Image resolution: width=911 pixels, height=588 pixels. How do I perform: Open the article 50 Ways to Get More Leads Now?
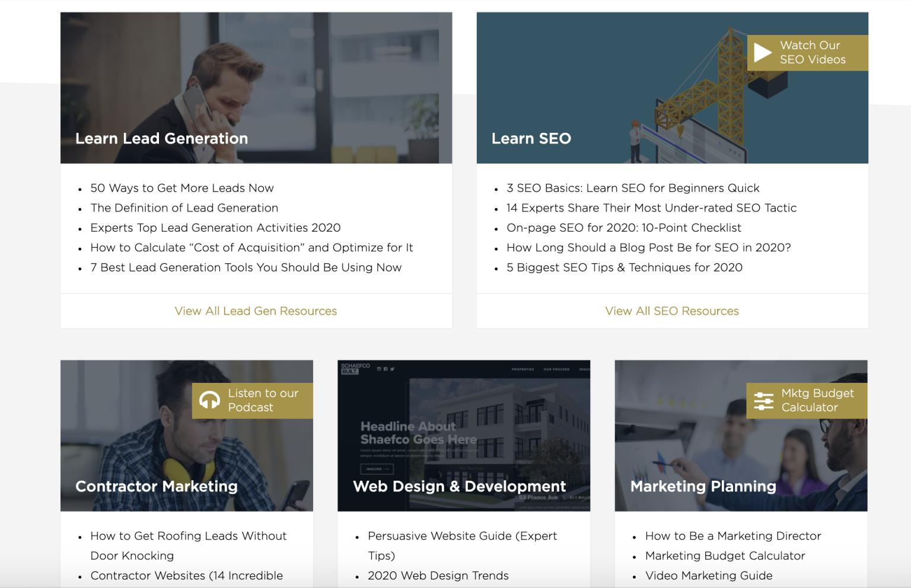[x=181, y=188]
